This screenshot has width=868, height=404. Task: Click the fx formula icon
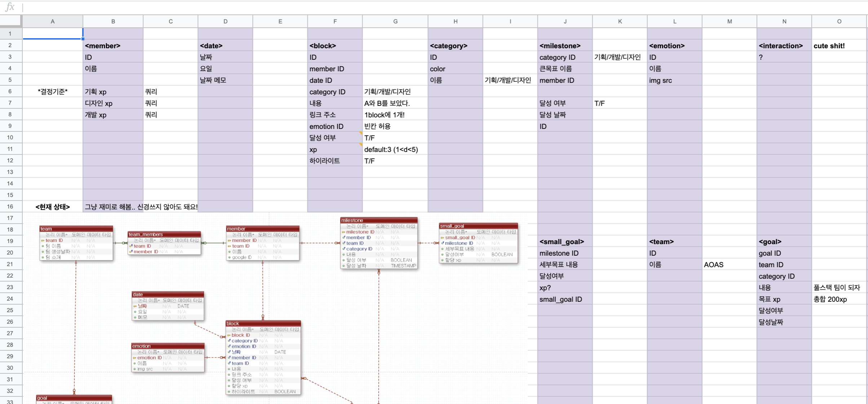tap(10, 6)
